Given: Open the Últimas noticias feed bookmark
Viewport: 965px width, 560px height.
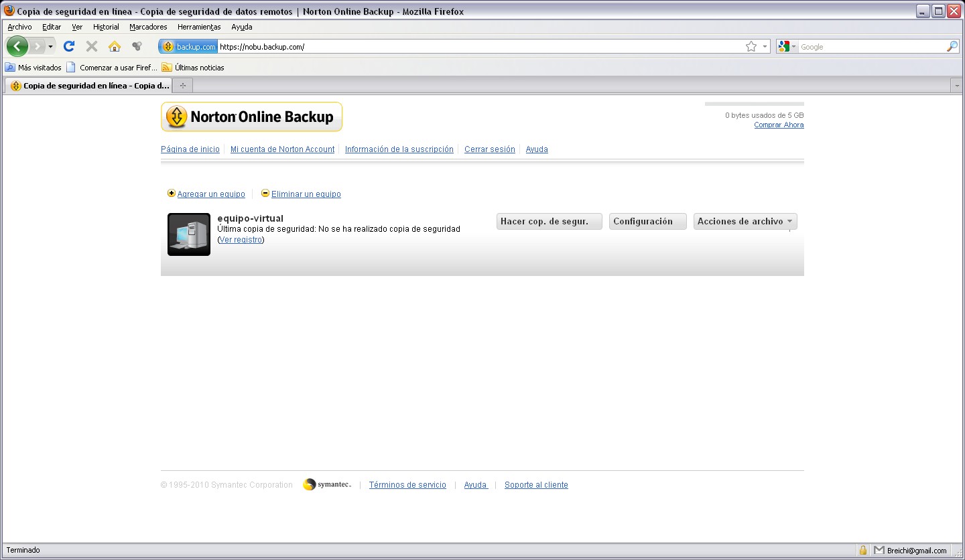Looking at the screenshot, I should coord(193,68).
